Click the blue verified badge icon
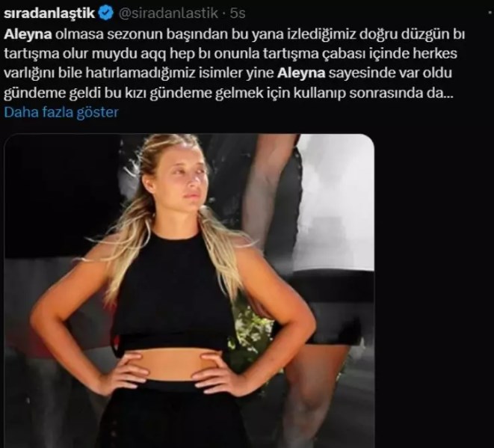Screen dimensions: 494x448 click(x=106, y=13)
